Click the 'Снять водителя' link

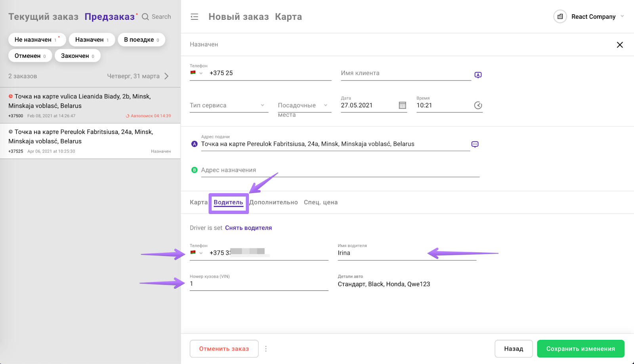point(248,228)
